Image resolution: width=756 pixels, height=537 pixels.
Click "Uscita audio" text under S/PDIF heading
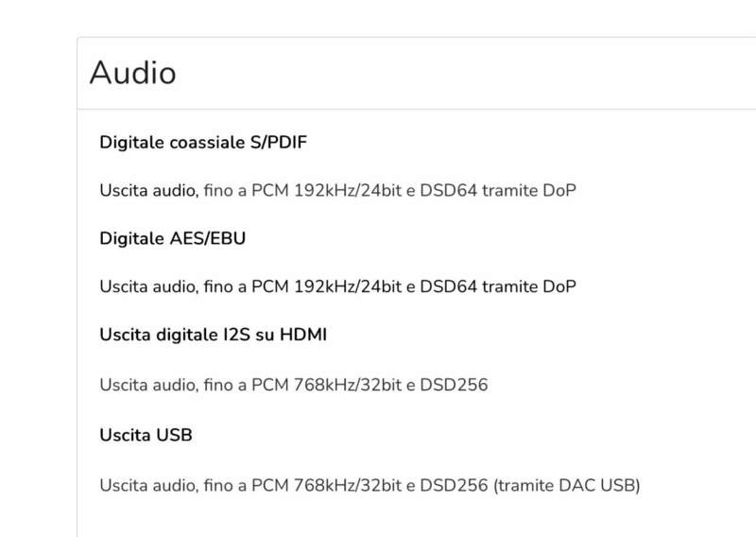pyautogui.click(x=146, y=190)
